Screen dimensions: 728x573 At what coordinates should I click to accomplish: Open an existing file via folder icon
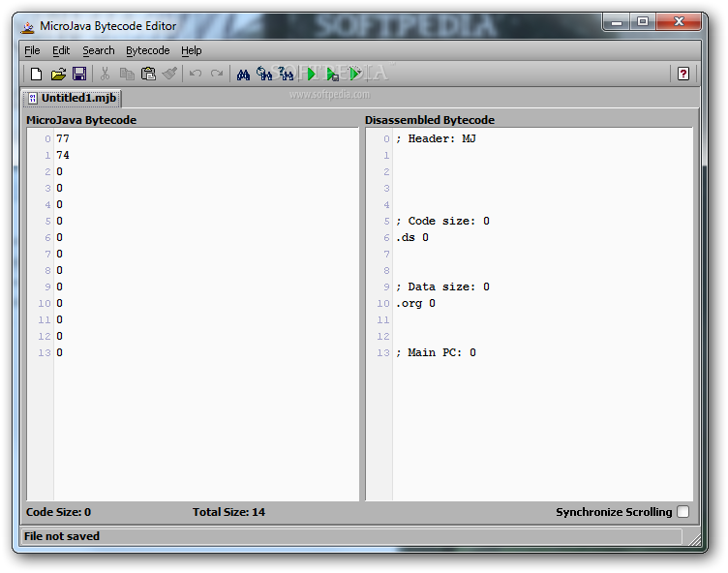[58, 74]
